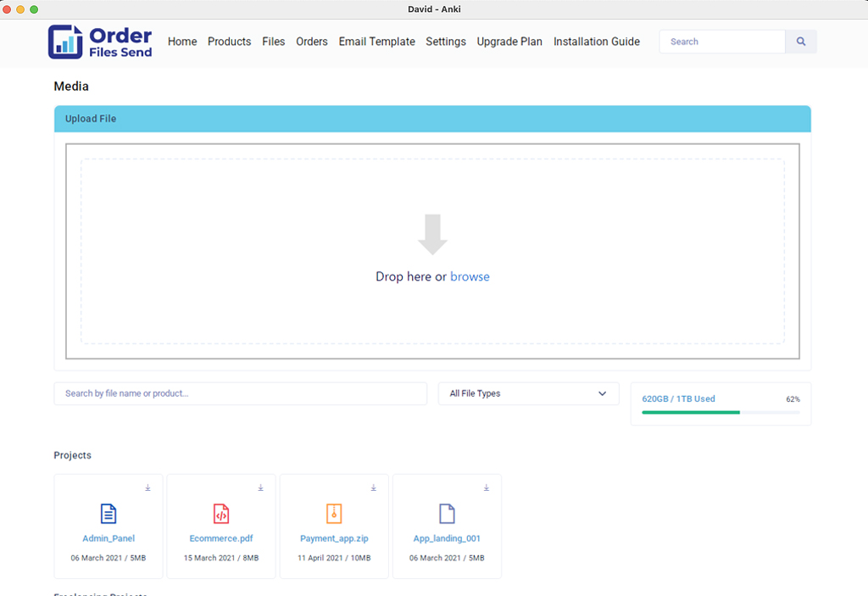This screenshot has width=868, height=596.
Task: Click the Admin_Panel document icon
Action: point(108,513)
